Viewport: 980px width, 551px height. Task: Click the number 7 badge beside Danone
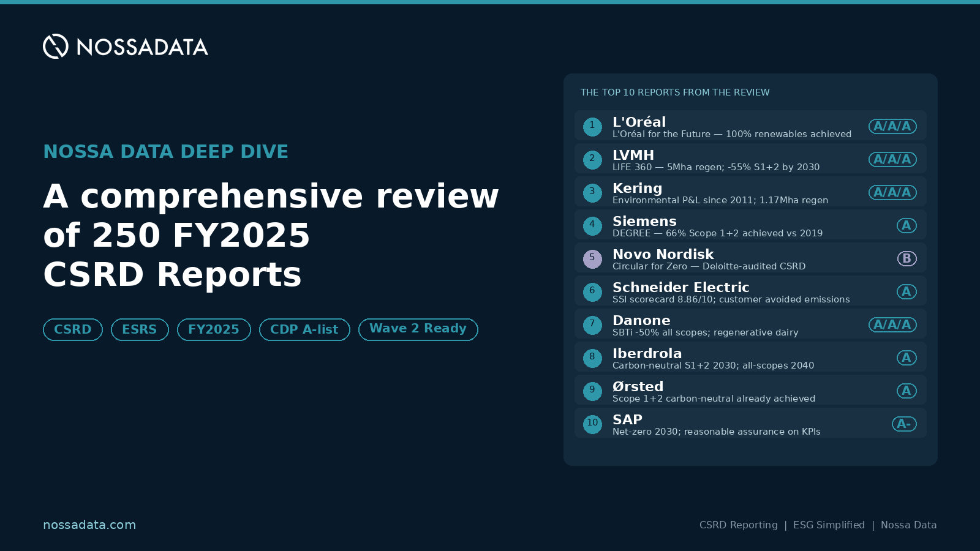pos(592,325)
